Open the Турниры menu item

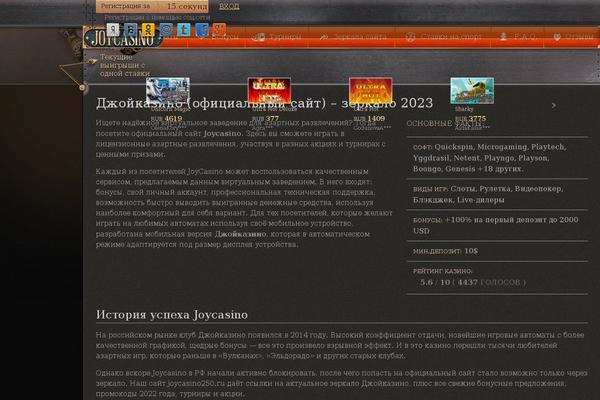[x=285, y=37]
